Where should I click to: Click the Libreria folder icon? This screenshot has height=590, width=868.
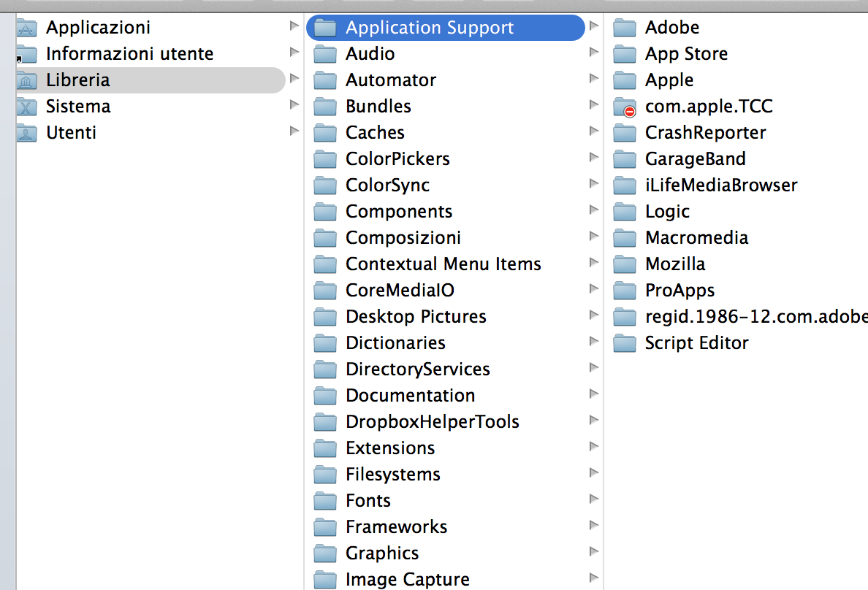(x=26, y=80)
